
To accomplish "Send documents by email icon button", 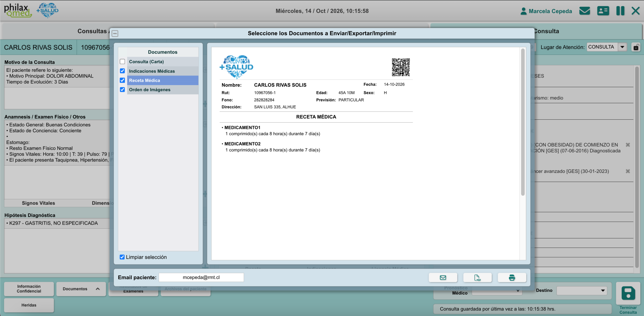I will 443,277.
